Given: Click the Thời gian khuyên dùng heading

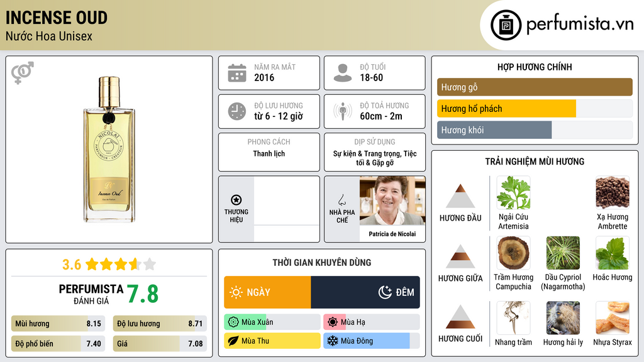Looking at the screenshot, I should click(322, 263).
